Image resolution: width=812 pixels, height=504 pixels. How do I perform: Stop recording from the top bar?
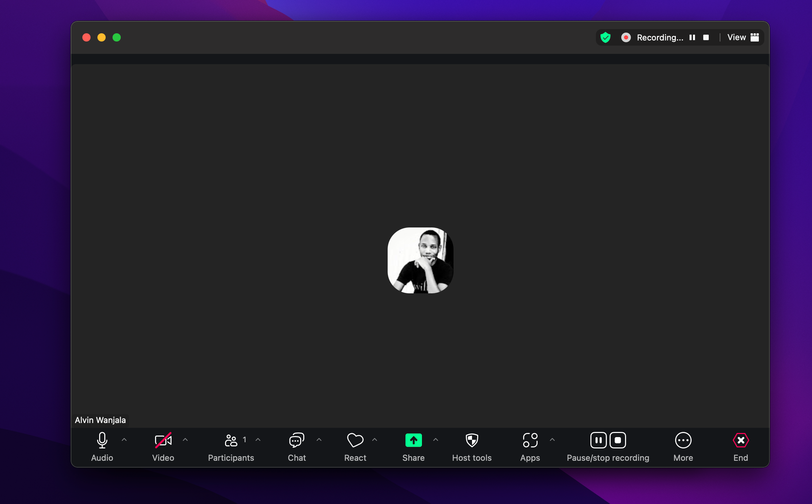(x=706, y=37)
